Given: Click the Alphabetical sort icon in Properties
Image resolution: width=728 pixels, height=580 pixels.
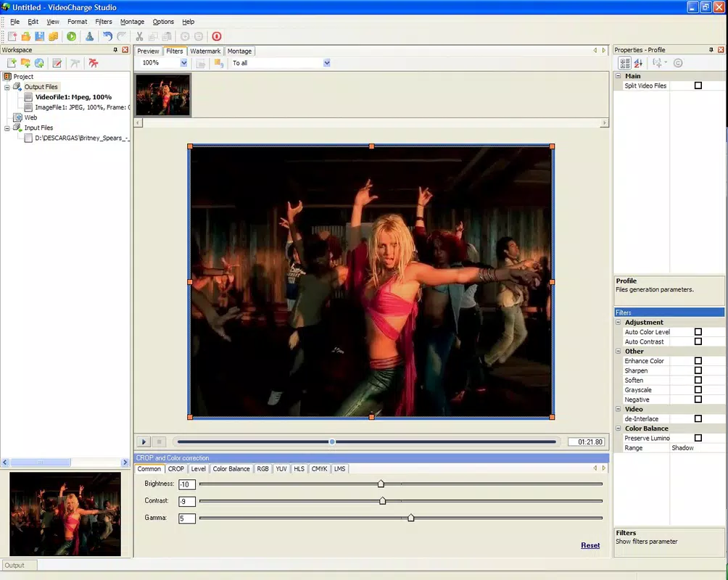Looking at the screenshot, I should point(638,63).
